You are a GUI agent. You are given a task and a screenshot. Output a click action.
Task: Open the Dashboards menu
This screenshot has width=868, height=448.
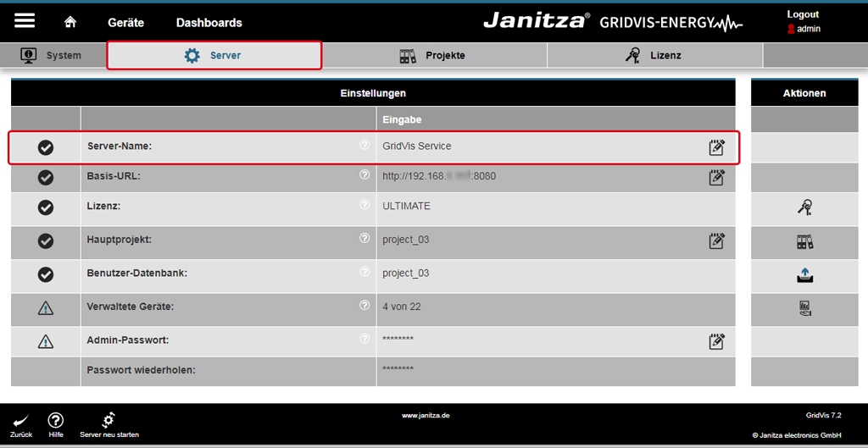[x=209, y=23]
